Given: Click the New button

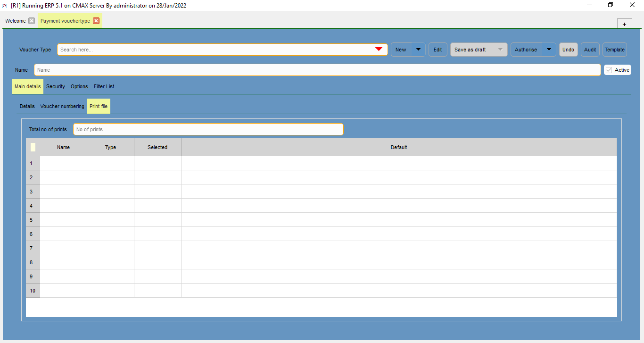Looking at the screenshot, I should pyautogui.click(x=401, y=50).
